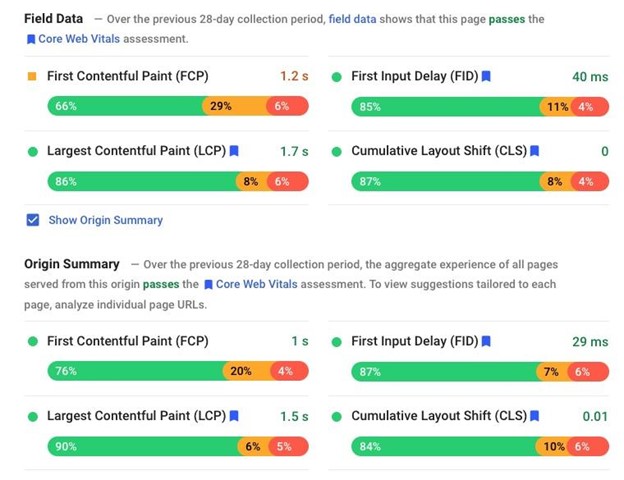Click orange square icon beside Field Data FCP
Image resolution: width=624 pixels, height=480 pixels.
click(32, 76)
